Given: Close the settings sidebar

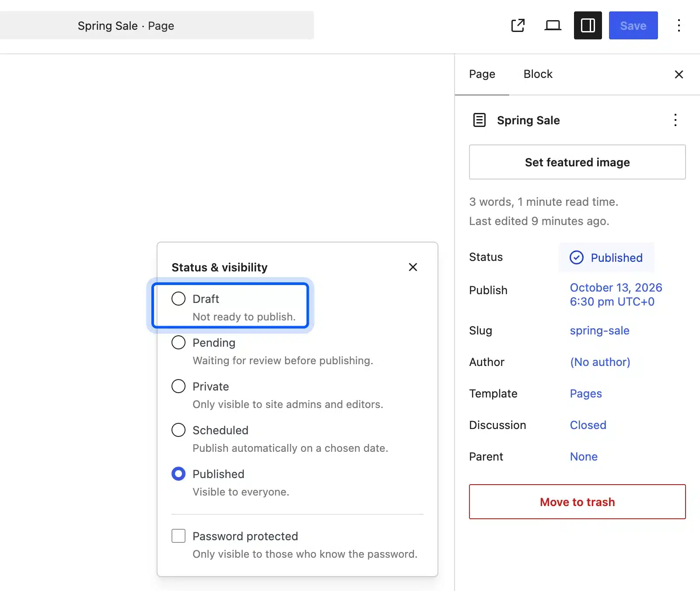Looking at the screenshot, I should click(x=679, y=74).
